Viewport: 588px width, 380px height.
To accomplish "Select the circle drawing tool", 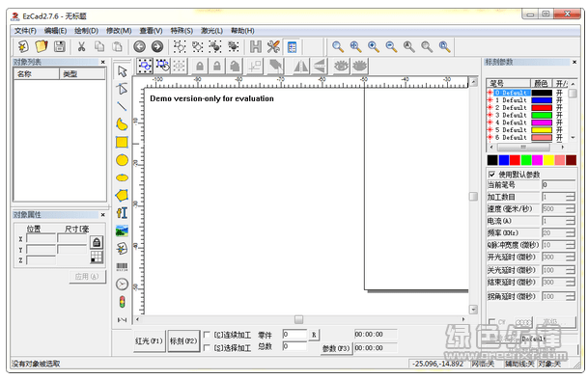I will (x=122, y=160).
